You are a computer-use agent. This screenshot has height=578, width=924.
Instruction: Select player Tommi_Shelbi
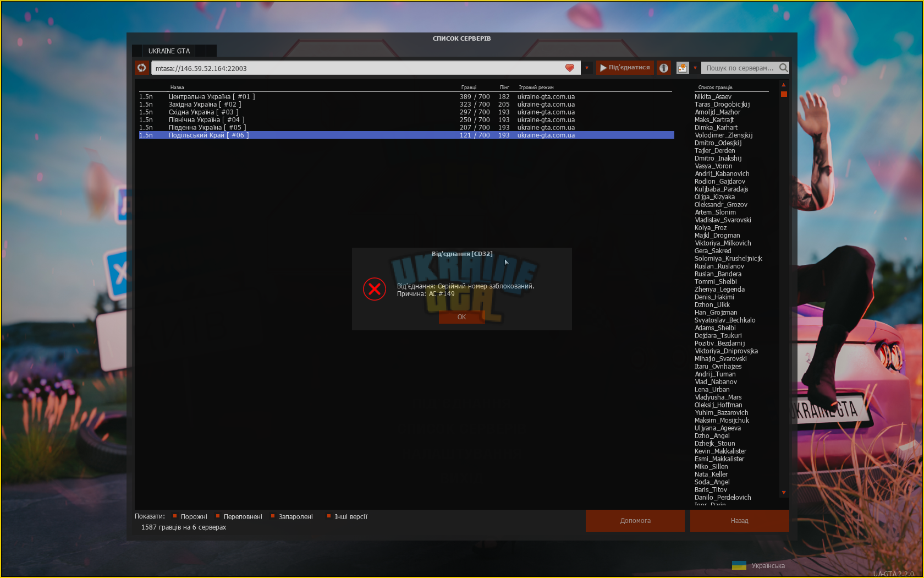(x=716, y=281)
